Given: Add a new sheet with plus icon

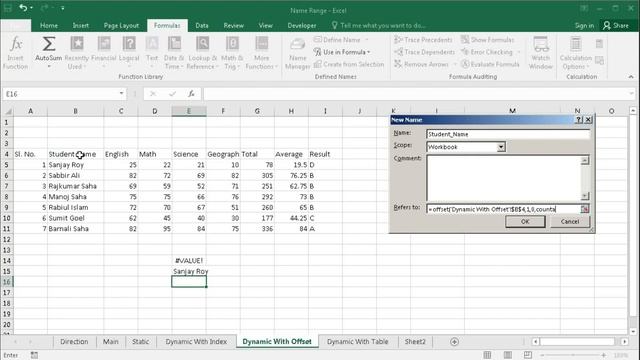Looking at the screenshot, I should point(454,342).
